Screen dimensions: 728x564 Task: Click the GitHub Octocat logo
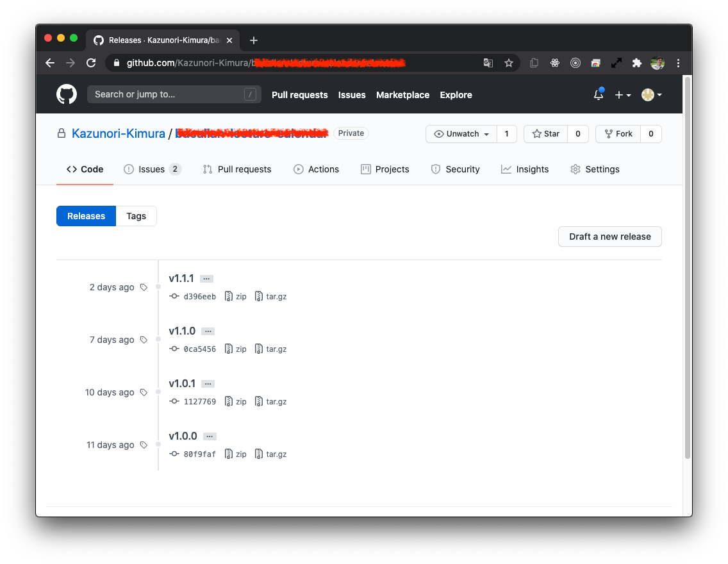point(67,94)
